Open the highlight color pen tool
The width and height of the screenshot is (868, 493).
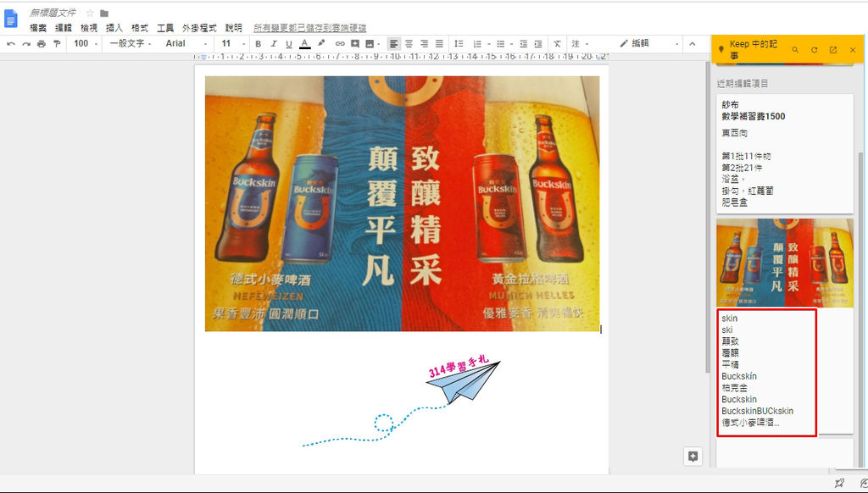click(321, 43)
